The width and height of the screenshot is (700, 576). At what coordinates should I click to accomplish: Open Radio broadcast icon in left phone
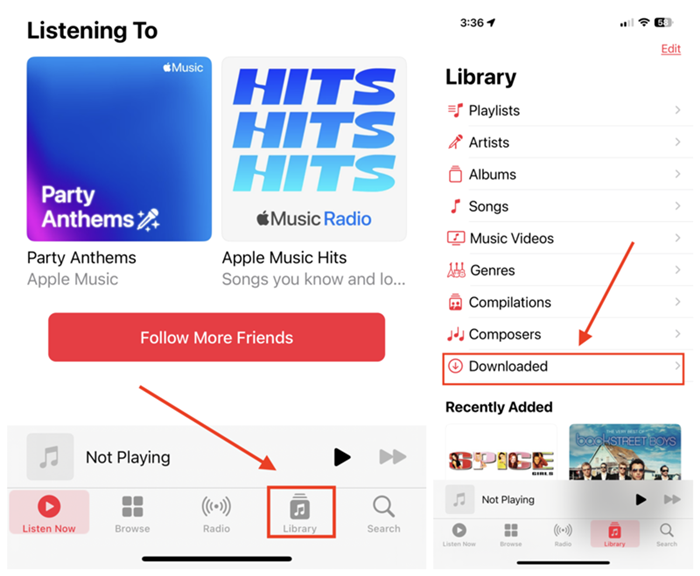click(217, 507)
